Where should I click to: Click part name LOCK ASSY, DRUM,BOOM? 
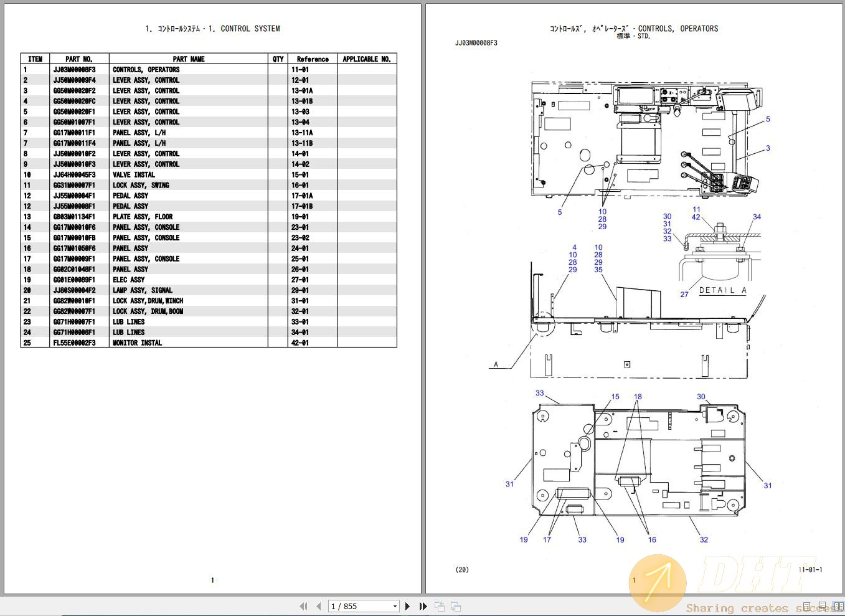(148, 311)
